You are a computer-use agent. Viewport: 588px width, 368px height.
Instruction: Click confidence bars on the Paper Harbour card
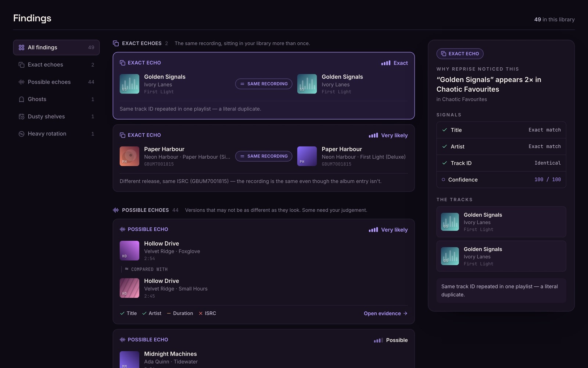[373, 135]
